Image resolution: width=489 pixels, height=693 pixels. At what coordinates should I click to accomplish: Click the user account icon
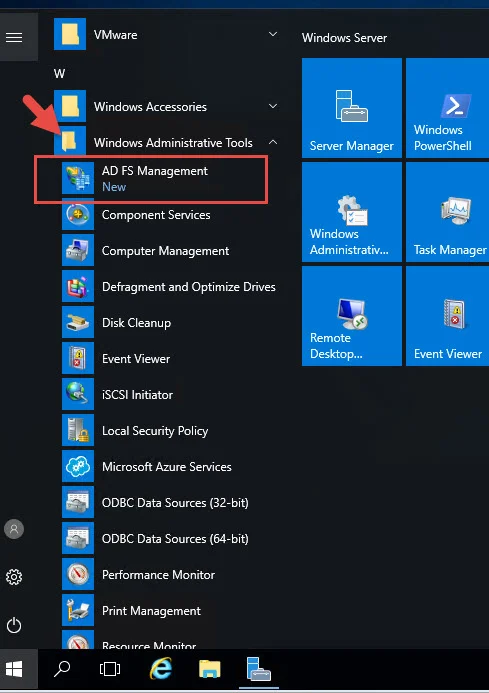coord(14,529)
